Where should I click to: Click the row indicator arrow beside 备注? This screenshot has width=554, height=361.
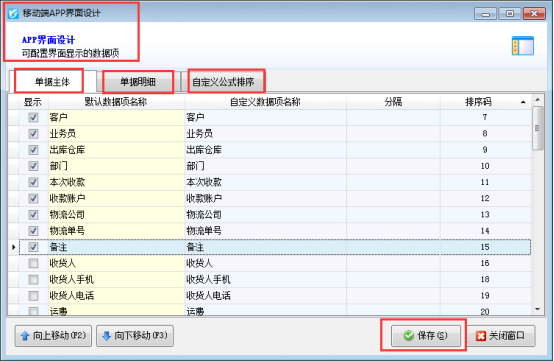click(13, 247)
